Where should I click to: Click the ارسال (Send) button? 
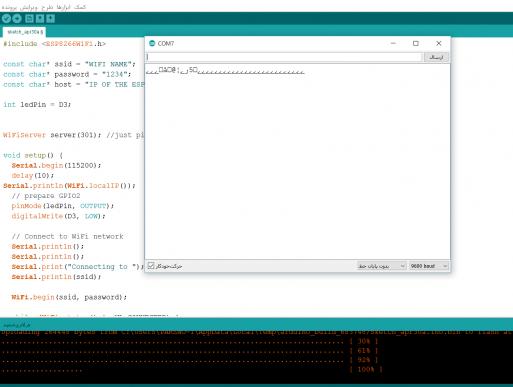point(436,57)
